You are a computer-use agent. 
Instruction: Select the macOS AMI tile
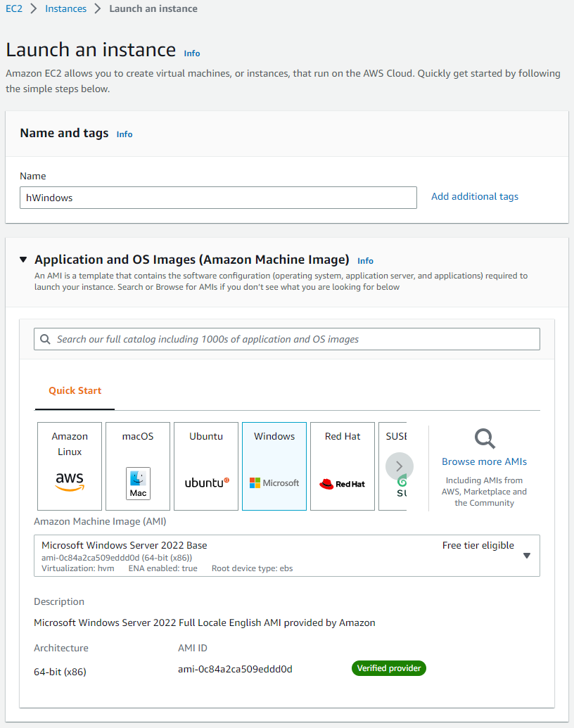click(x=138, y=466)
